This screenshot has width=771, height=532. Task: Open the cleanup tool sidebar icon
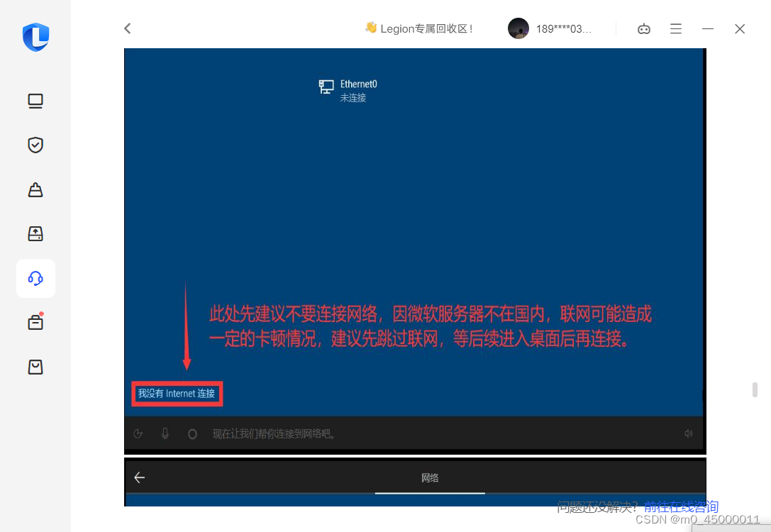coord(35,189)
